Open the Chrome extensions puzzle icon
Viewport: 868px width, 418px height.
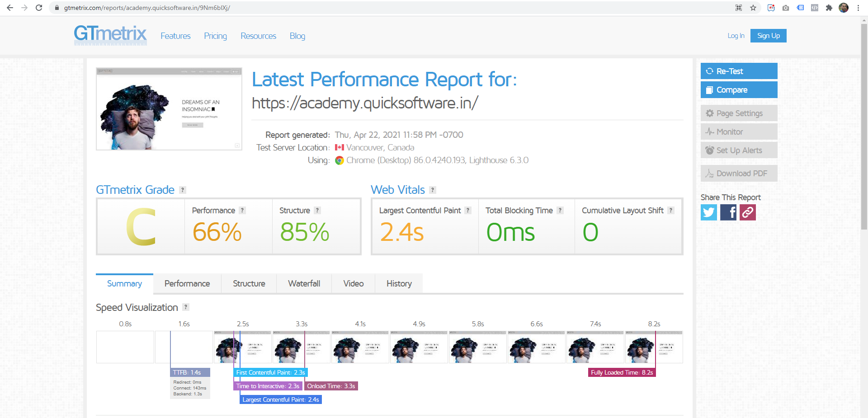[x=829, y=8]
